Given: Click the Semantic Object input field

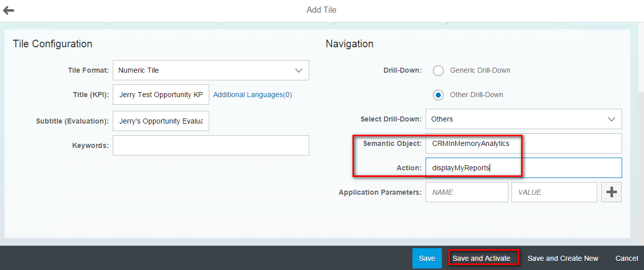Looking at the screenshot, I should click(524, 143).
